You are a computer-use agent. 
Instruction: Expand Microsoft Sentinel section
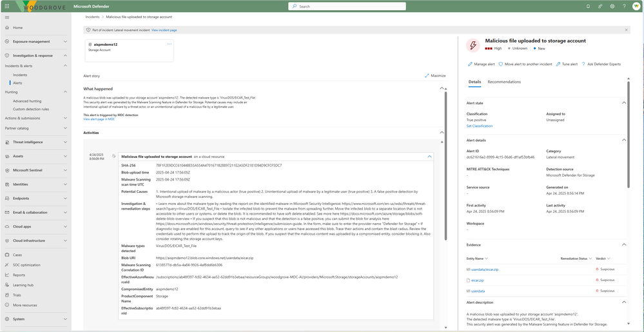(65, 170)
